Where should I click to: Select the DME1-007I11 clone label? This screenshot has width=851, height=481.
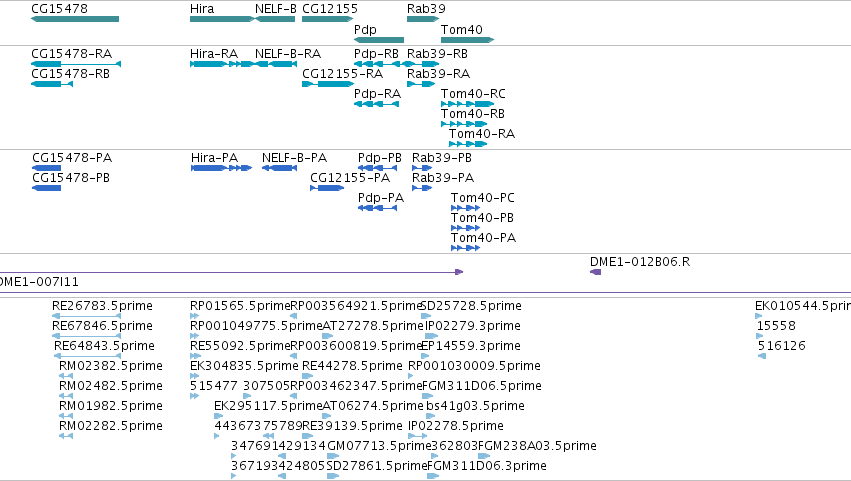coord(38,282)
